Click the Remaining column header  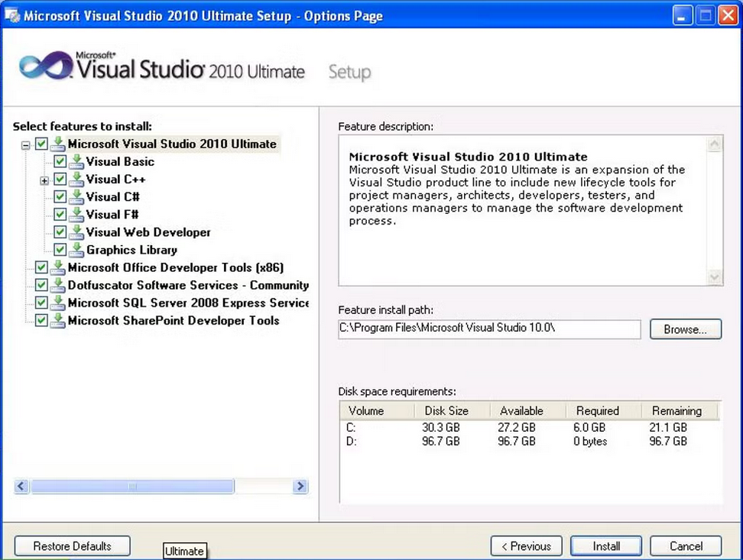680,411
